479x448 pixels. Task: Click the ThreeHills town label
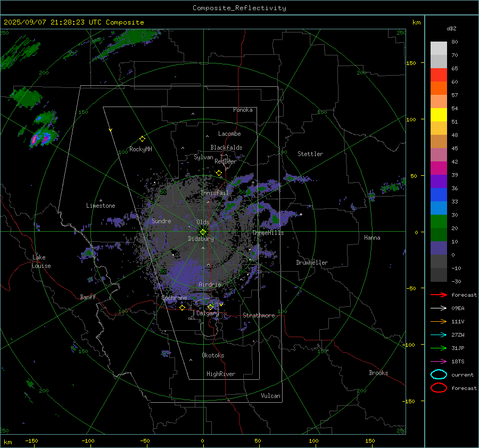[x=268, y=233]
